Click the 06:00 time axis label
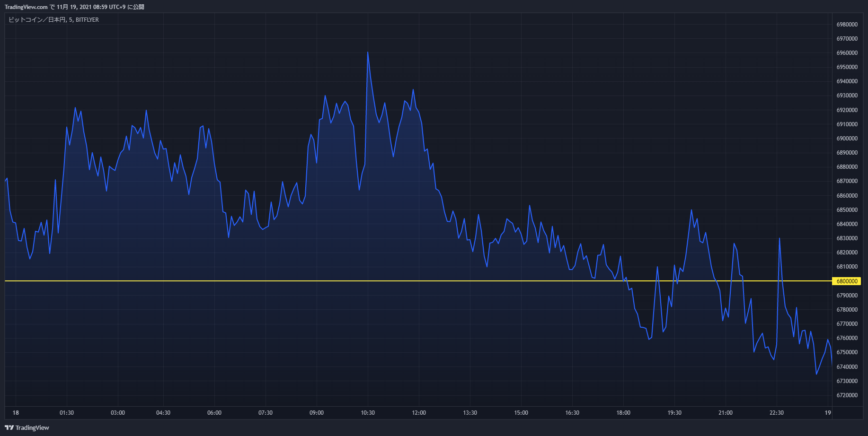This screenshot has height=436, width=868. point(214,413)
